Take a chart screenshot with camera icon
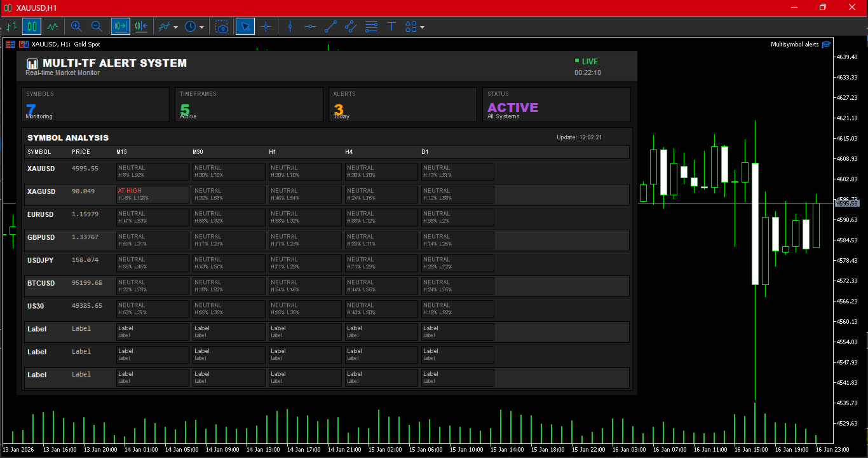868x458 pixels. 221,27
